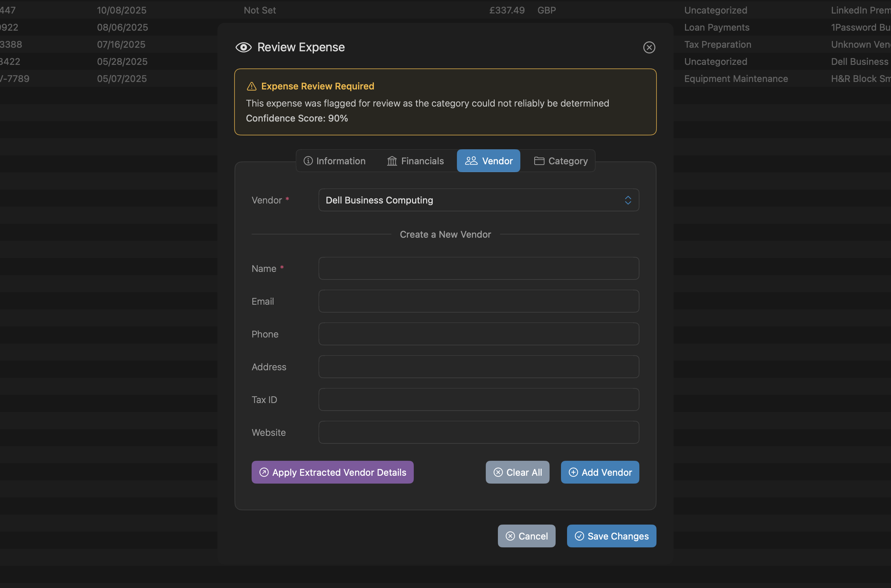Click the plus icon inside Add Vendor button

tap(573, 472)
